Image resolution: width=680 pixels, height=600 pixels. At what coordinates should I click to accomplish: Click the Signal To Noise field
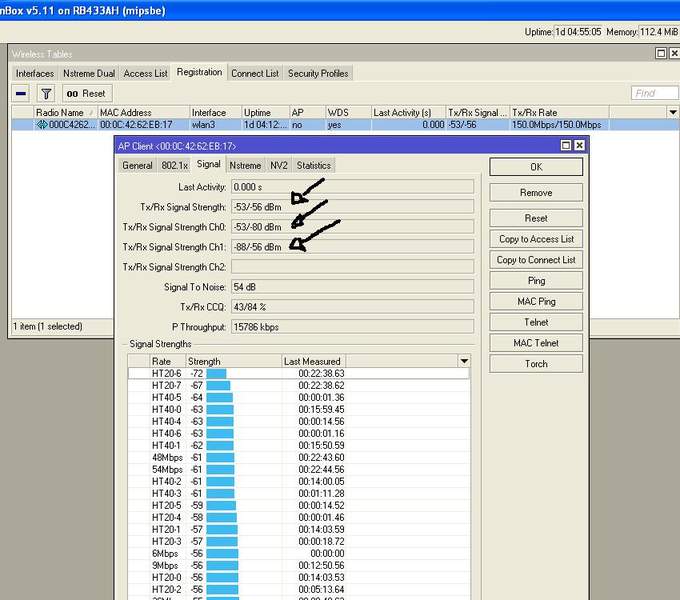pyautogui.click(x=352, y=287)
